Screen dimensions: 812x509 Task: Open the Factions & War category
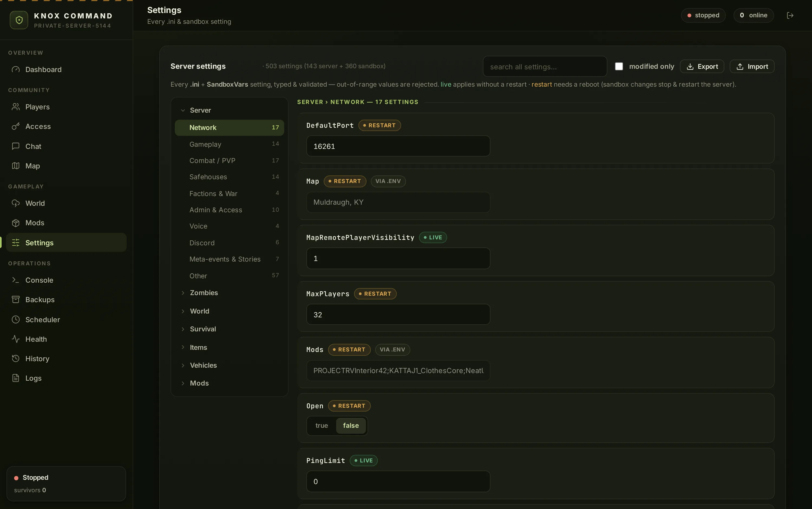(x=230, y=193)
